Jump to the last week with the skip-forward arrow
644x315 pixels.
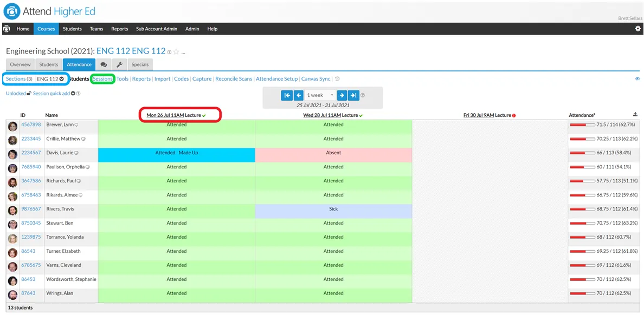(x=353, y=95)
